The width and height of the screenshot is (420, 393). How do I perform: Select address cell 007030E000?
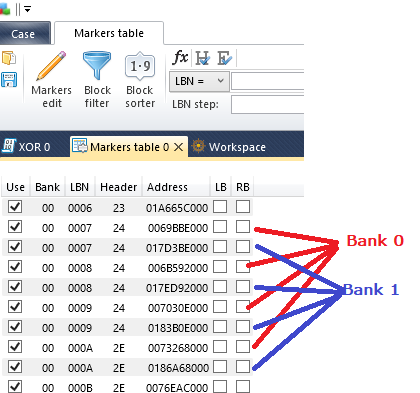(x=178, y=308)
